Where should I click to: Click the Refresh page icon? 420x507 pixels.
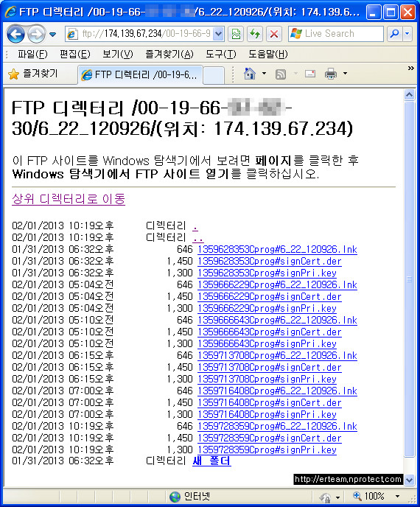pos(255,34)
